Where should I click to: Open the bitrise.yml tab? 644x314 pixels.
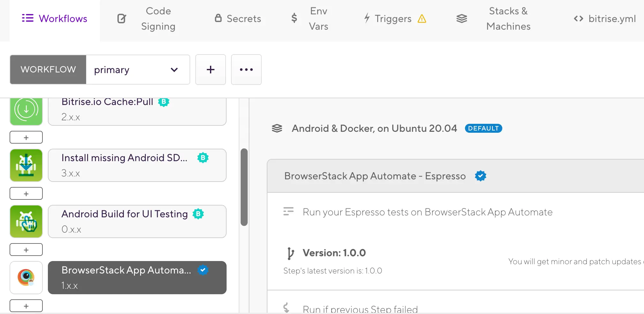click(x=604, y=19)
